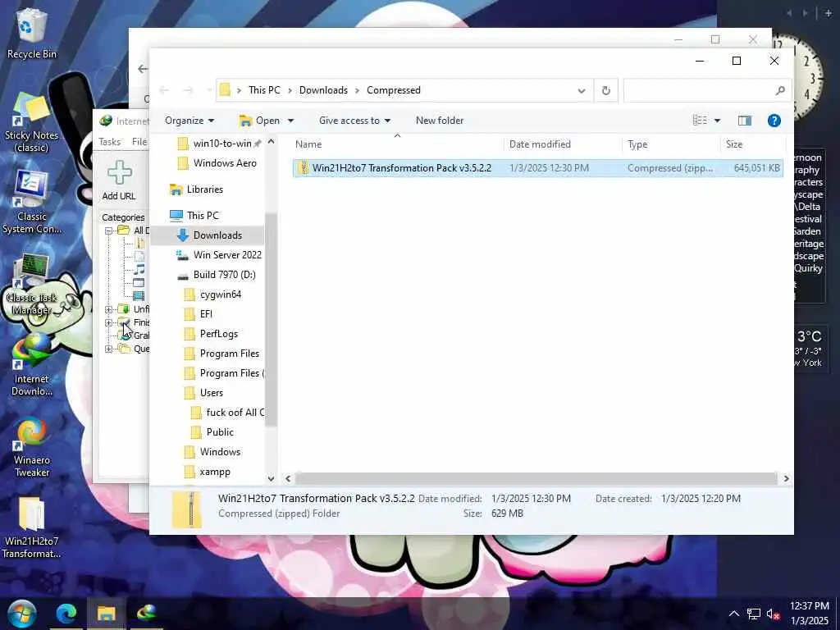This screenshot has width=840, height=630.
Task: Select Libraries in the navigation pane
Action: click(196, 189)
